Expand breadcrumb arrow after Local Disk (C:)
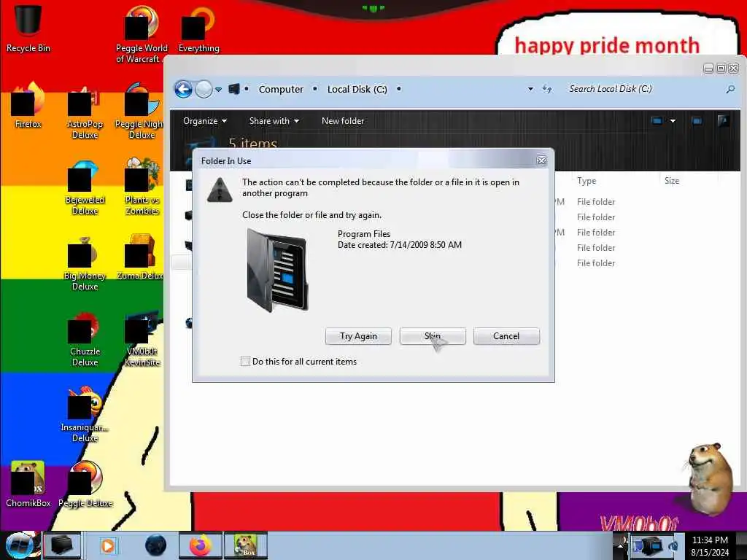The width and height of the screenshot is (747, 560). 398,89
